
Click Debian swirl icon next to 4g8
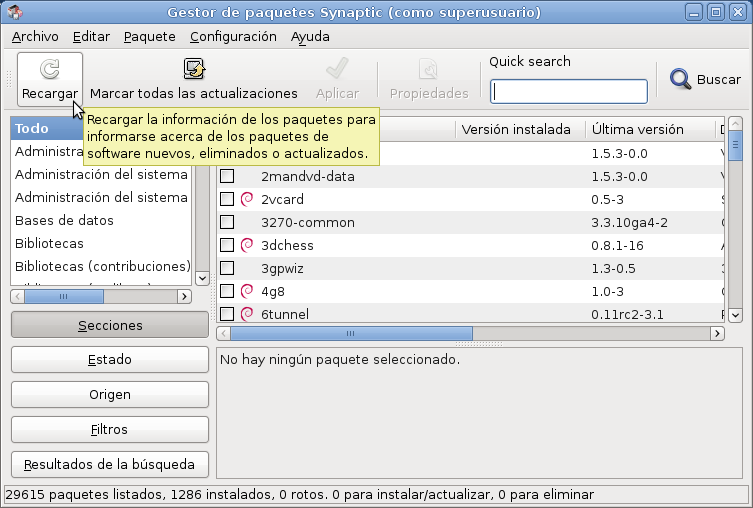[247, 291]
